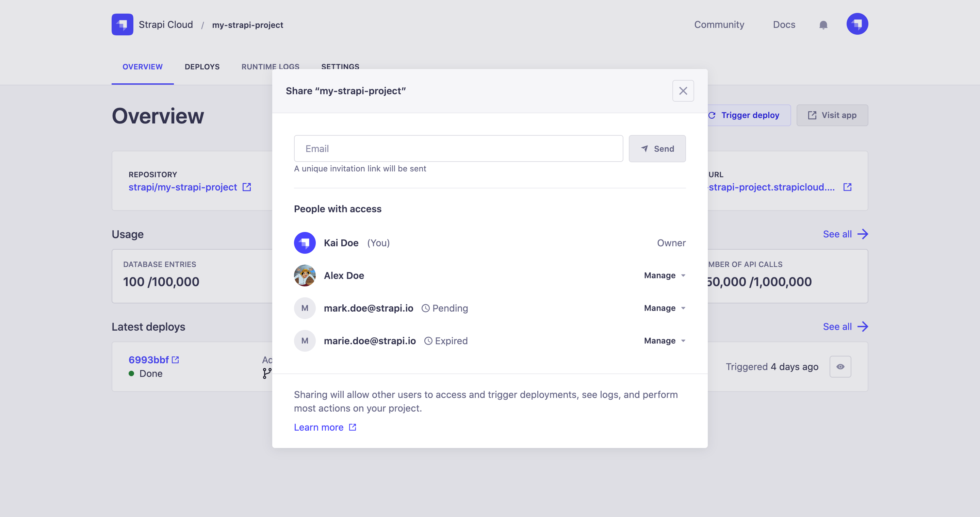The height and width of the screenshot is (517, 980).
Task: Click the Email input field
Action: click(x=458, y=148)
